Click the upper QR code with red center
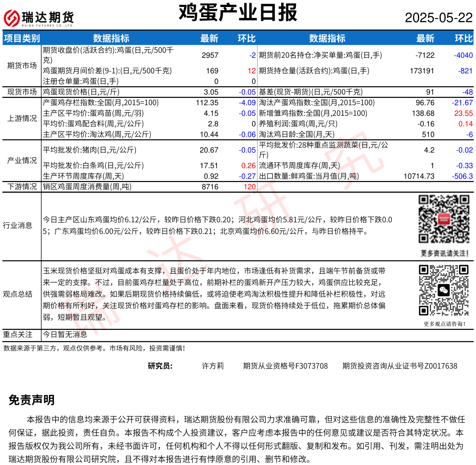The width and height of the screenshot is (476, 465). tap(444, 219)
